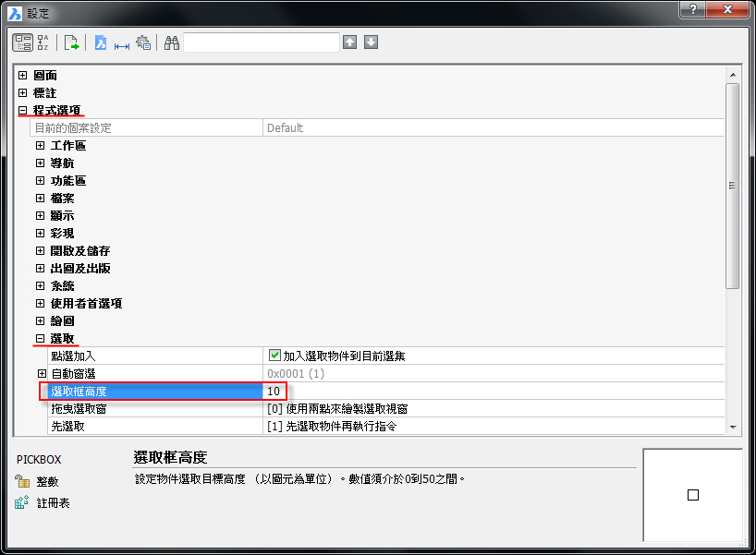Expand the 功能區 node
This screenshot has height=555, width=756.
[40, 181]
